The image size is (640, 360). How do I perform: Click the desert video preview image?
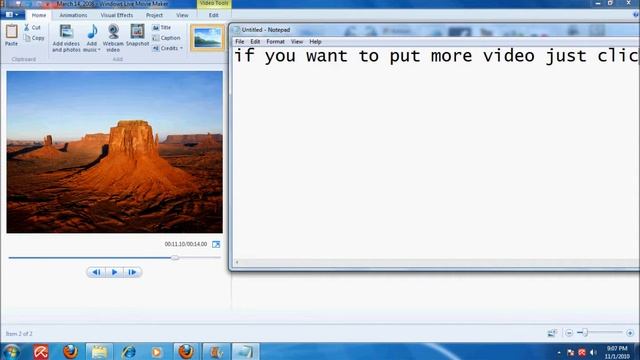tap(115, 152)
